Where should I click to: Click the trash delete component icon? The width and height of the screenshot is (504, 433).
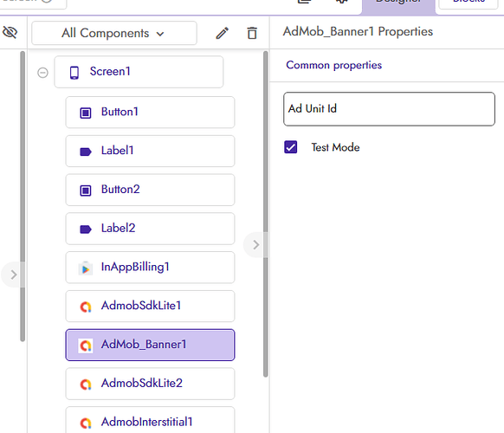click(x=252, y=33)
